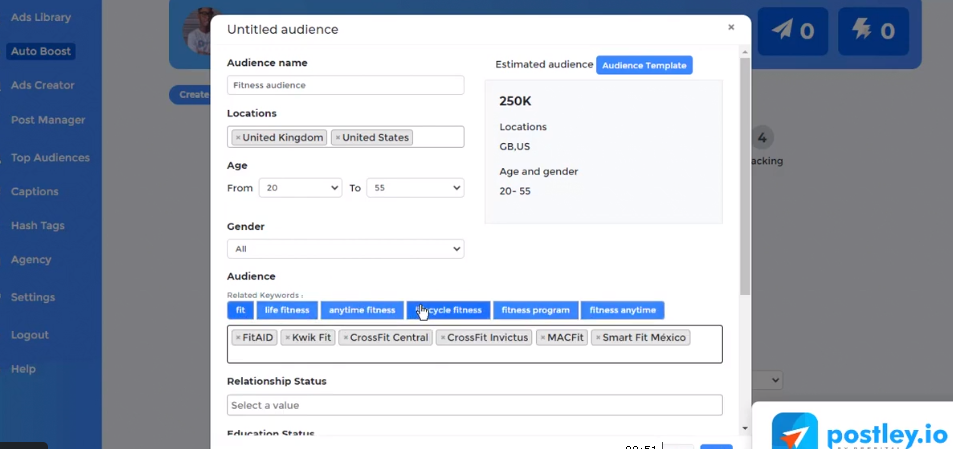This screenshot has height=449, width=953.
Task: Add the 'fitness anytime' related keyword
Action: [x=622, y=310]
